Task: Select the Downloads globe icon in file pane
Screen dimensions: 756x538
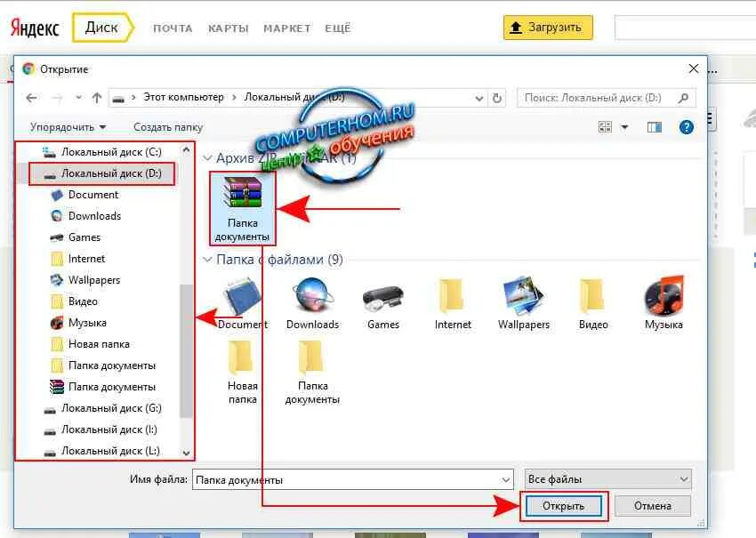Action: coord(312,304)
